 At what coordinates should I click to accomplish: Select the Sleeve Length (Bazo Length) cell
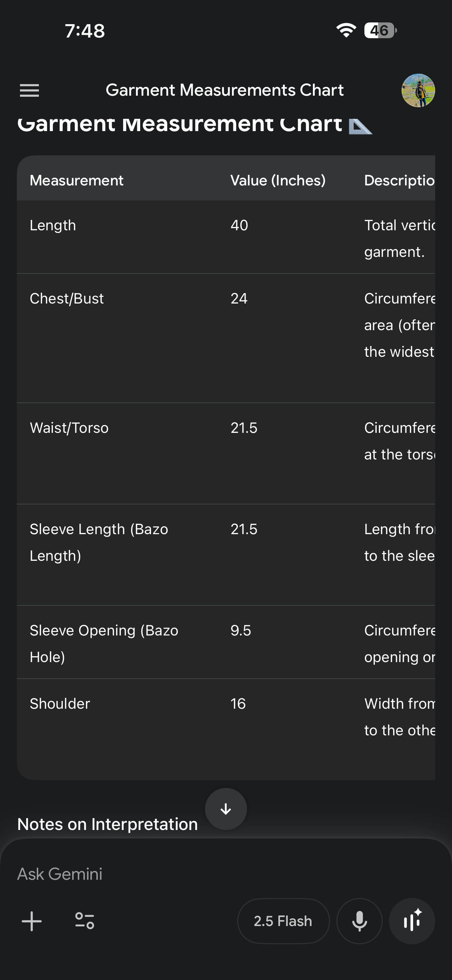99,542
